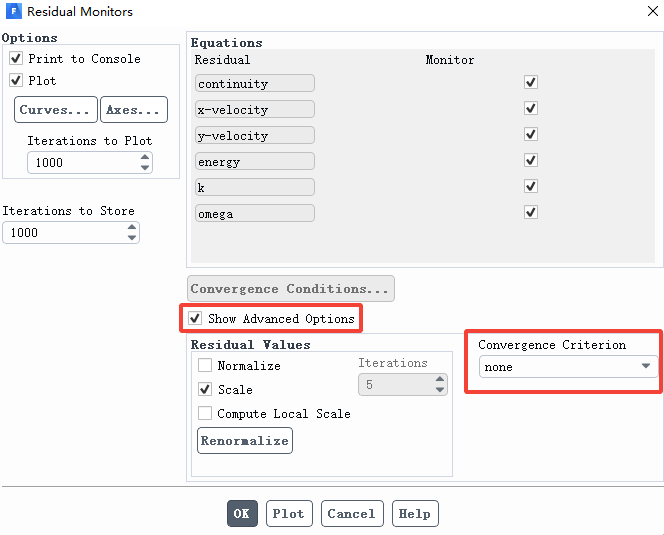Viewport: 664px width, 535px height.
Task: Enable Compute Local Scale checkbox
Action: coord(205,413)
